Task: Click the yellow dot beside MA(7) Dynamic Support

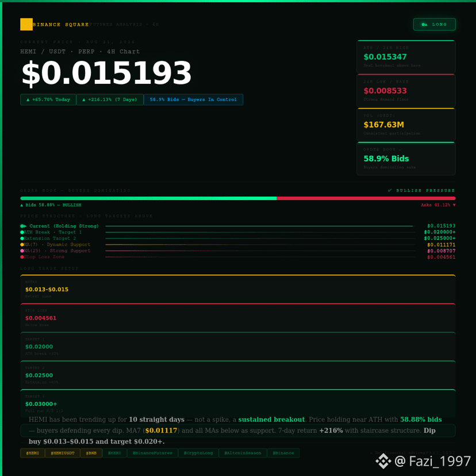Action: (22, 244)
